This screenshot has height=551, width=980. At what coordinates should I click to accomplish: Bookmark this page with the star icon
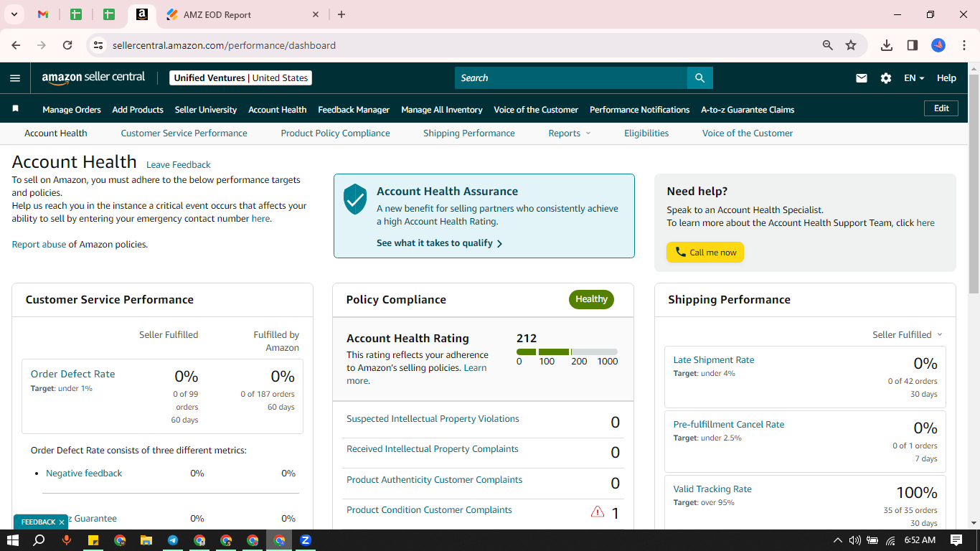[x=851, y=45]
